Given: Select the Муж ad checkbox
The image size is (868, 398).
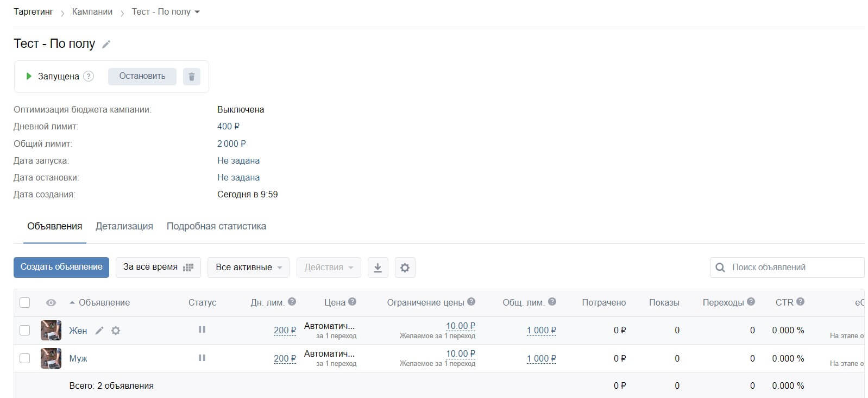Looking at the screenshot, I should click(25, 358).
